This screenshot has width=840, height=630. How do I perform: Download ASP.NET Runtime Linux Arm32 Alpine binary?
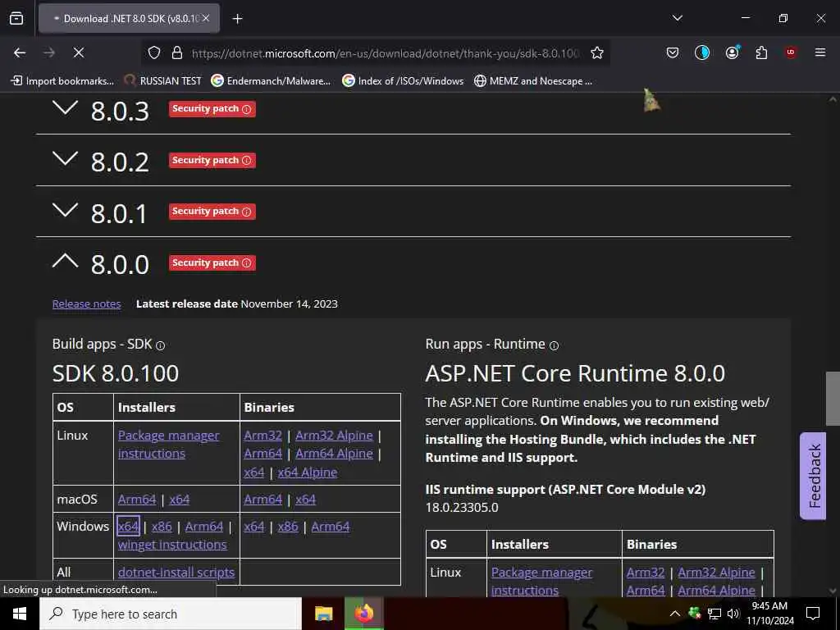tap(716, 572)
